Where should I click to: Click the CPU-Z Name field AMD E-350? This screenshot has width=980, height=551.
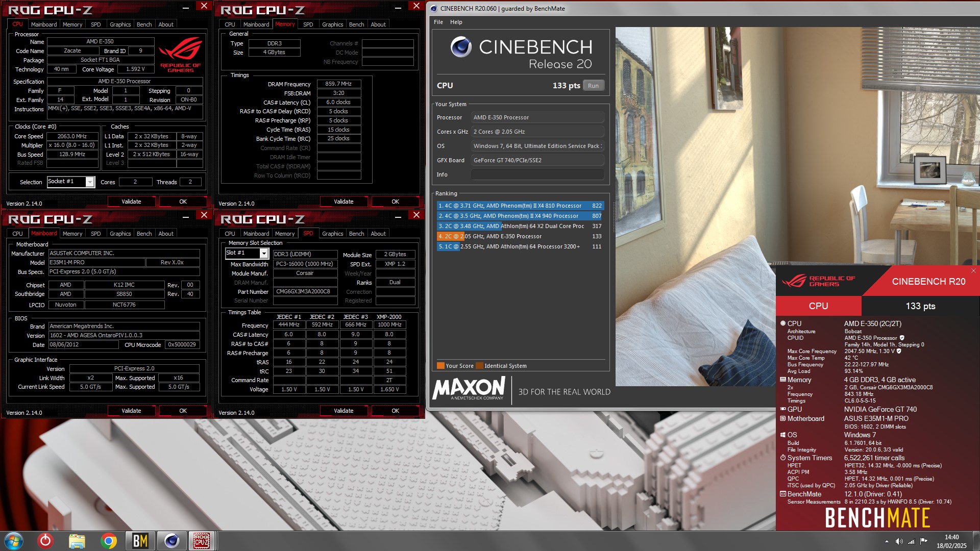100,42
